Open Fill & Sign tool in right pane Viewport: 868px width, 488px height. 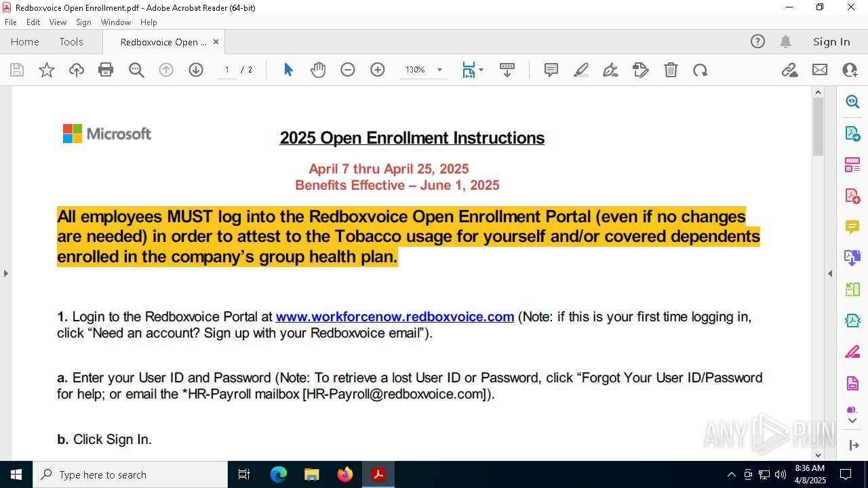(x=852, y=352)
